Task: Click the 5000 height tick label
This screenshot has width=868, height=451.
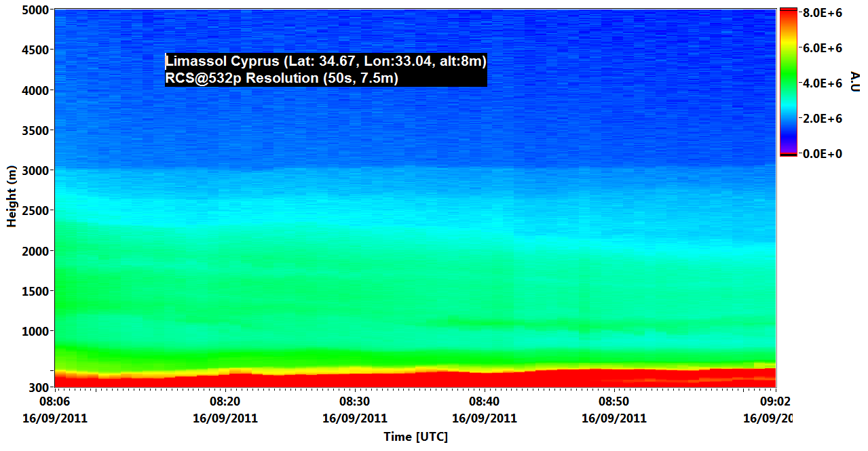Action: click(35, 10)
